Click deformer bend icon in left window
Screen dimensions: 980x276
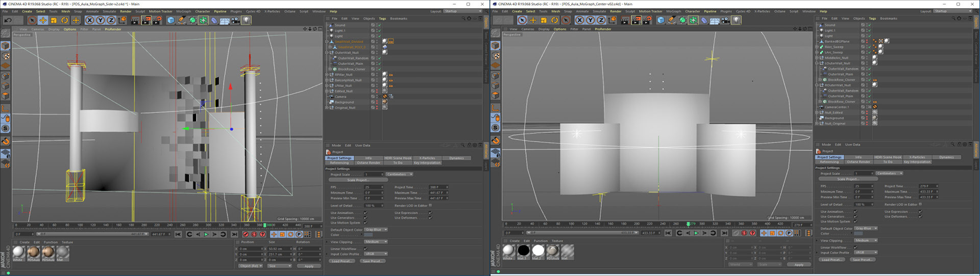(x=214, y=20)
